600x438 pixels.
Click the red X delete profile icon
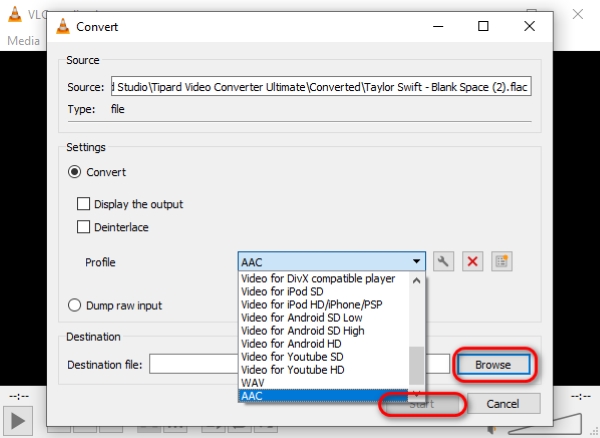coord(473,262)
